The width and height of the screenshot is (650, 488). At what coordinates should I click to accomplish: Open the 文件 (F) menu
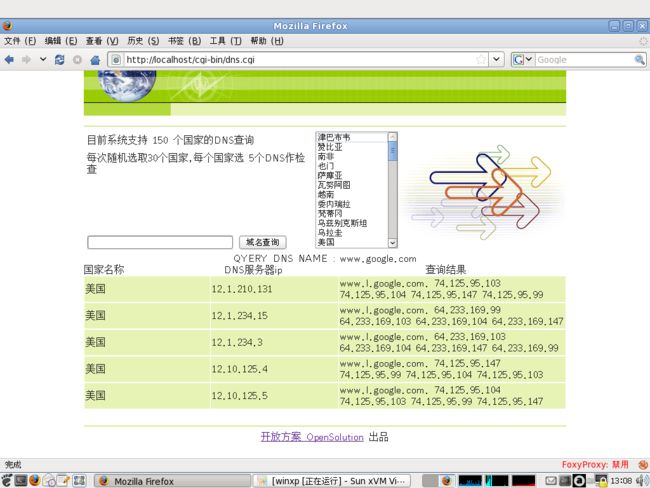pyautogui.click(x=20, y=41)
